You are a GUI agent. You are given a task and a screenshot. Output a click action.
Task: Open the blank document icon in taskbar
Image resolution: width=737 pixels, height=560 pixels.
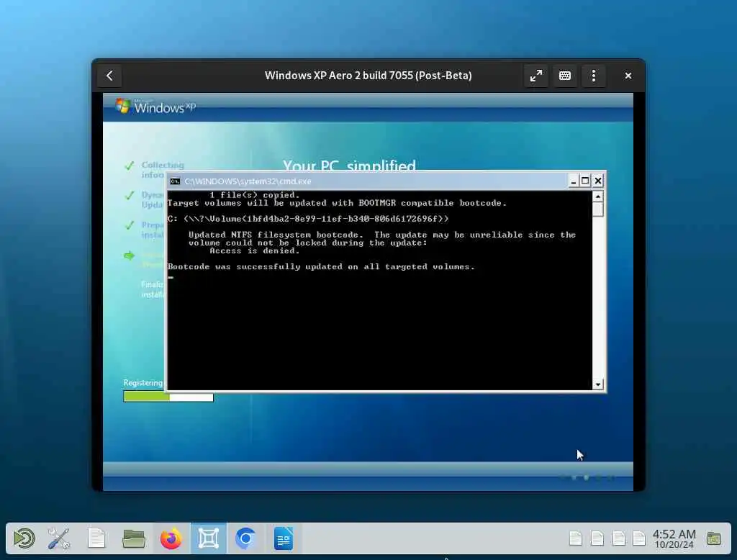coord(96,538)
